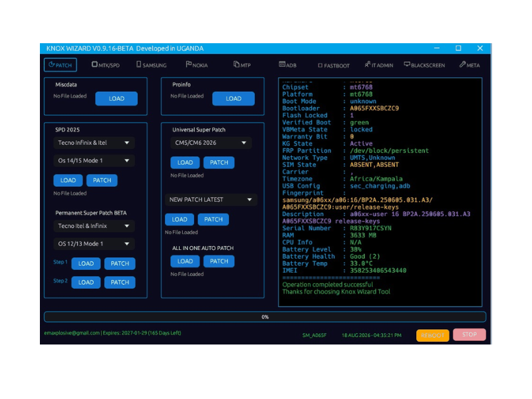
Task: Click PATCH under ALL IN ONE AUTO PATCH
Action: point(219,261)
